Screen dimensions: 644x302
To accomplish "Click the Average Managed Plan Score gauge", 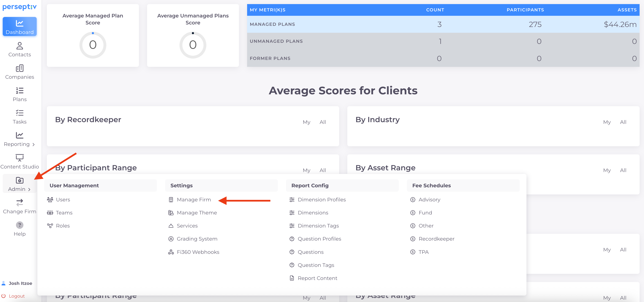I will coord(93,45).
